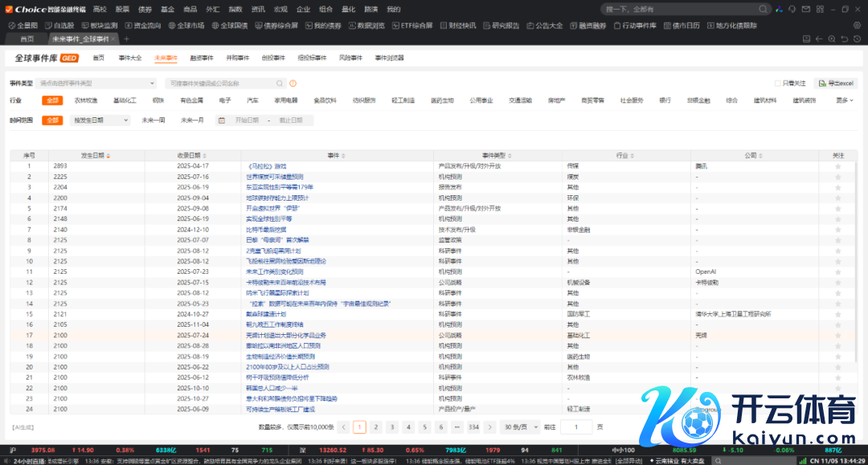Expand the 更多 industry list
Image resolution: width=868 pixels, height=465 pixels.
tap(843, 100)
